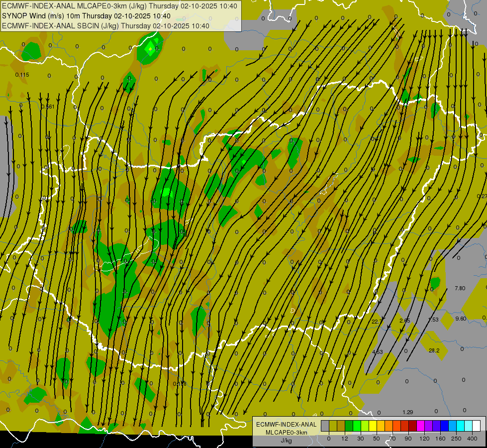Click the legend scale label 70
The width and height of the screenshot is (487, 448).
pos(392,439)
